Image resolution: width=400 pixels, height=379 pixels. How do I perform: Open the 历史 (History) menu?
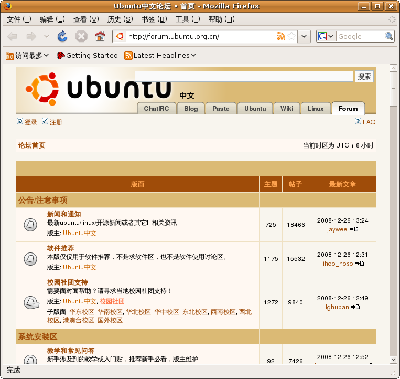(x=120, y=20)
